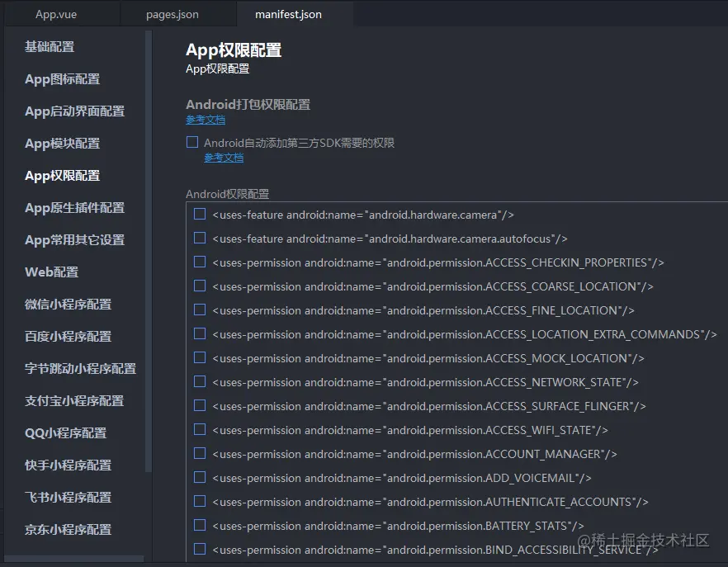Click the Android权限配置 label
The image size is (728, 567).
point(228,194)
